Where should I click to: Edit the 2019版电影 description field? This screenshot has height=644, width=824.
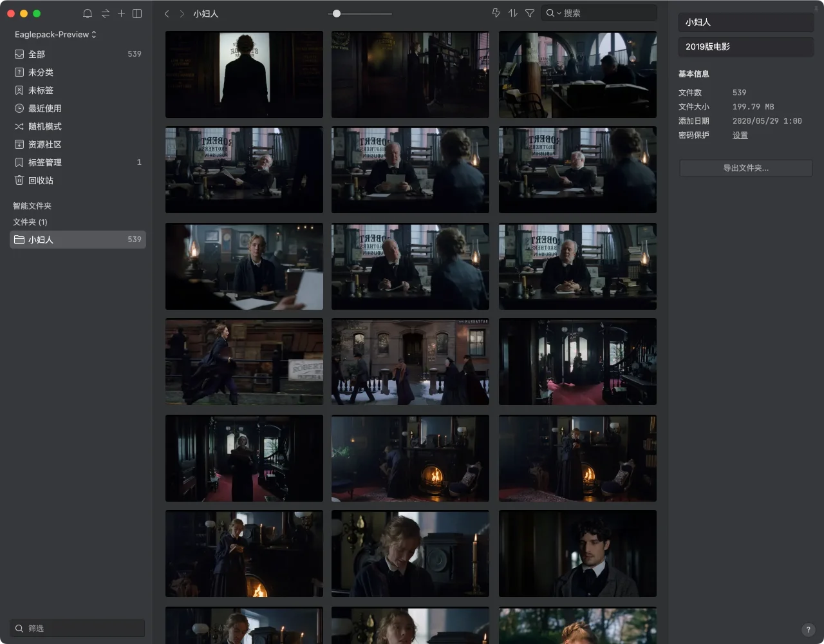click(746, 46)
